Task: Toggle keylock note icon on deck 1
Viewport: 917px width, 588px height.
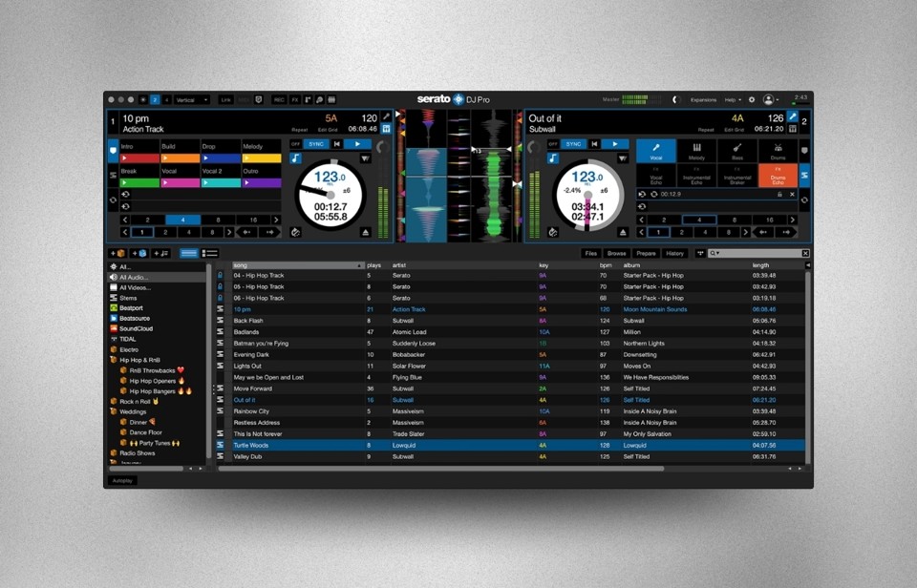Action: point(295,157)
